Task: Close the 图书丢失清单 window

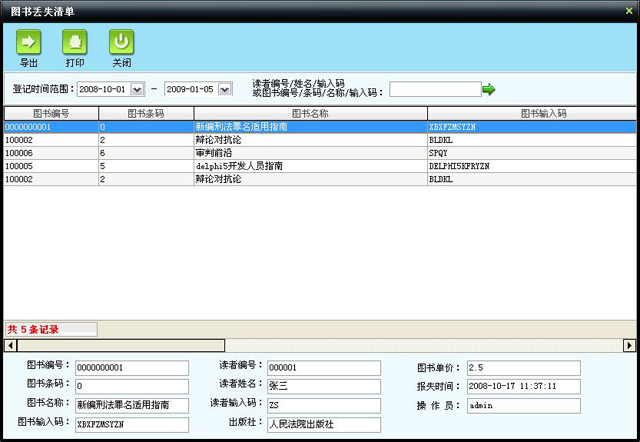Action: [x=628, y=10]
